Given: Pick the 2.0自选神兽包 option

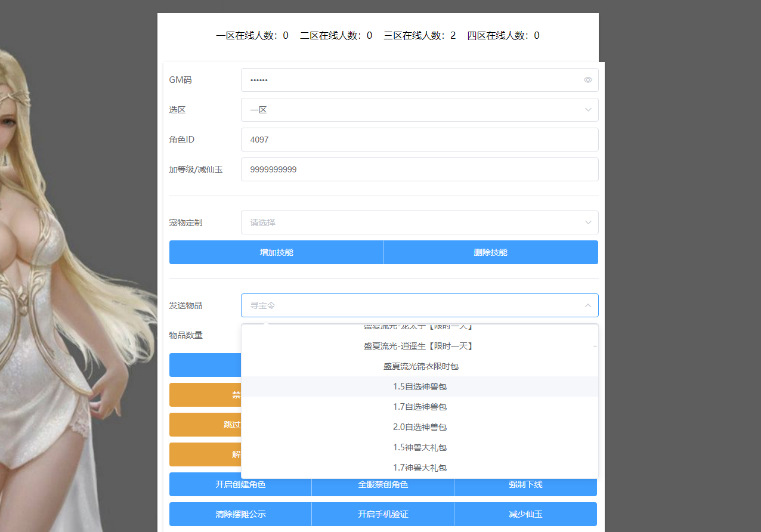Looking at the screenshot, I should 419,427.
